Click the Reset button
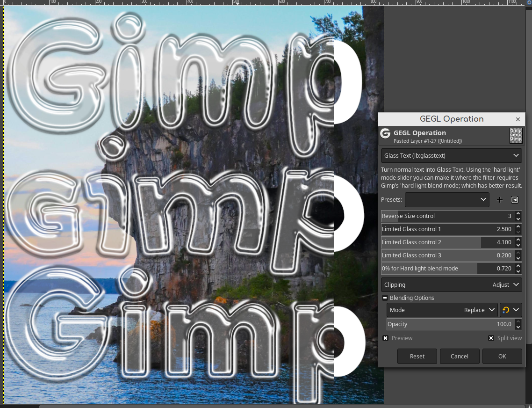Viewport: 532px width, 408px height. 417,357
